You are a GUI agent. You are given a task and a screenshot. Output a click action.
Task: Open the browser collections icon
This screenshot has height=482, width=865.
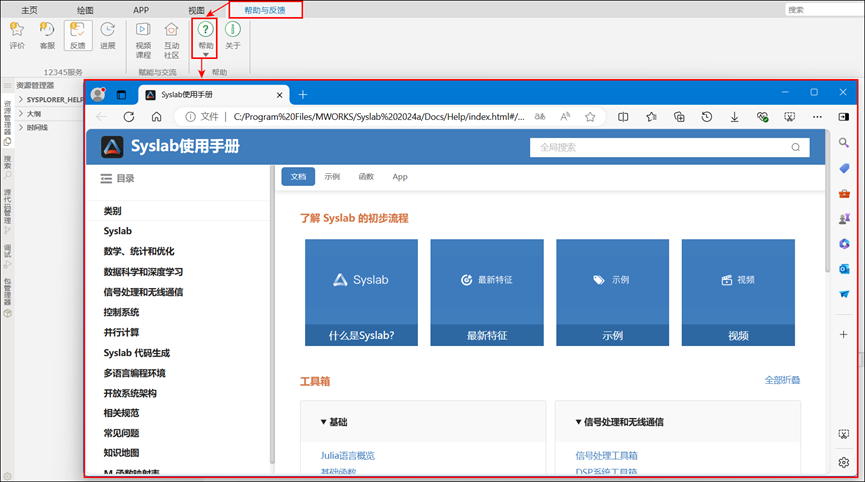[679, 117]
